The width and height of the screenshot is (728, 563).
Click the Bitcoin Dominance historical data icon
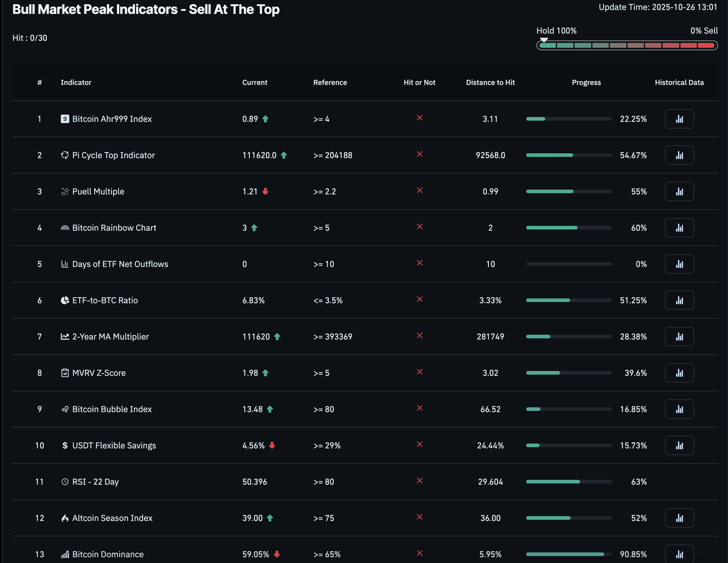(679, 554)
